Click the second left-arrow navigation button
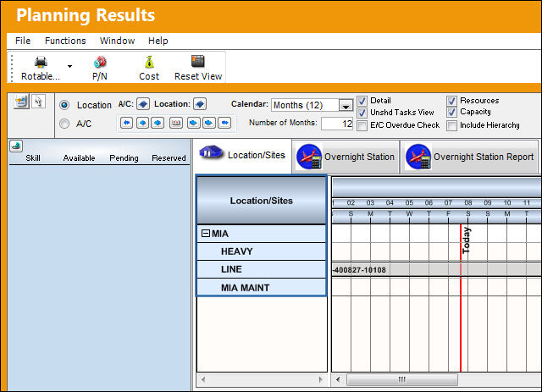Image resolution: width=542 pixels, height=392 pixels. click(x=142, y=123)
